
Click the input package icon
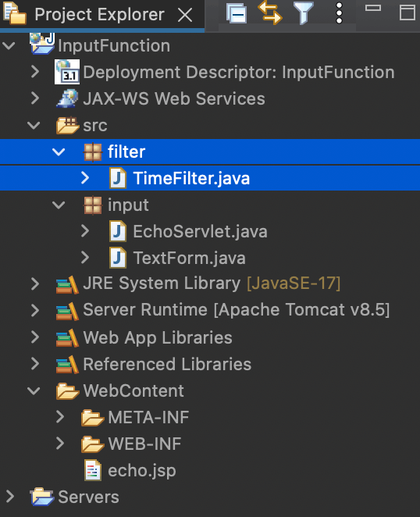[93, 205]
